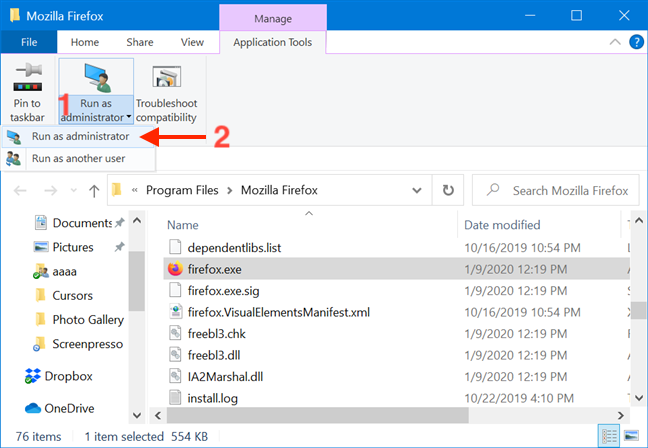
Task: Unpin Pictures using its pin icon
Action: pyautogui.click(x=119, y=247)
